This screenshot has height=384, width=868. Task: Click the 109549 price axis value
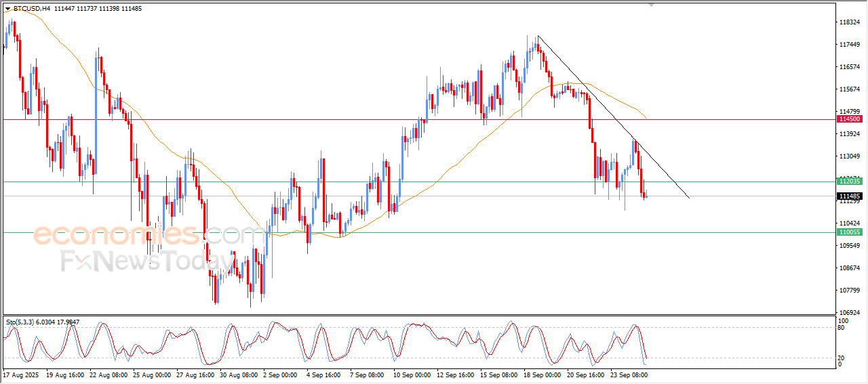tap(850, 246)
